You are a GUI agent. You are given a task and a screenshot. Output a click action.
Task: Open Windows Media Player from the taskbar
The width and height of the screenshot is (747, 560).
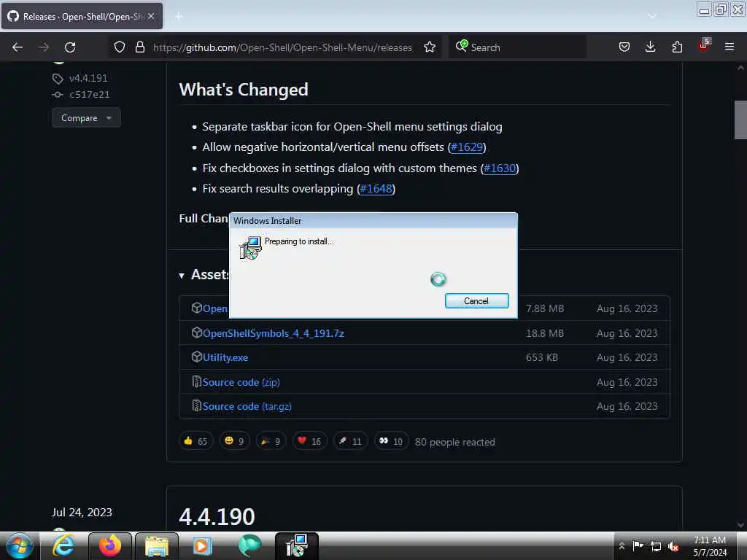click(202, 545)
